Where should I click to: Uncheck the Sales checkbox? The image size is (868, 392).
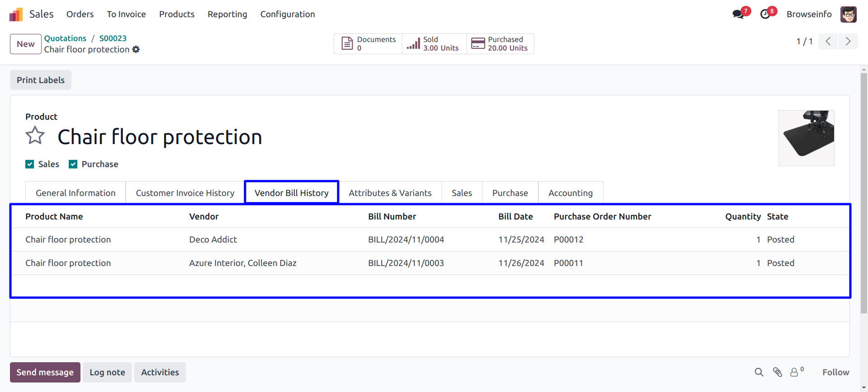coord(30,164)
